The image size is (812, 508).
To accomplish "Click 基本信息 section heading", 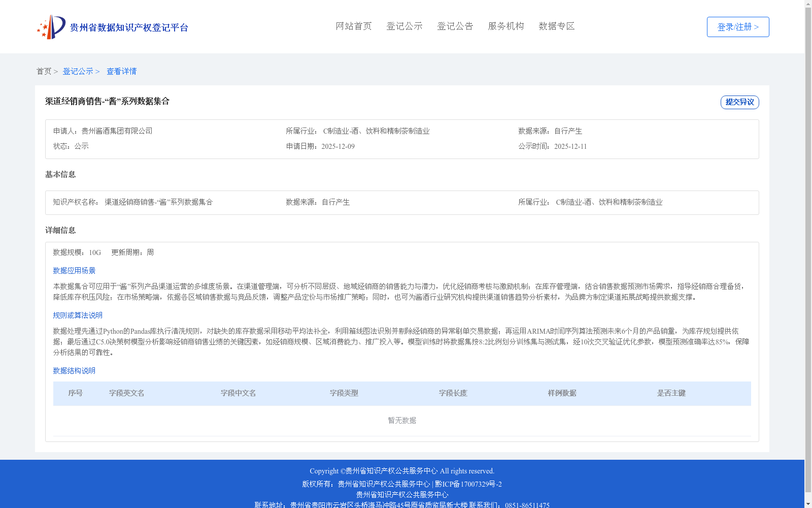I will [x=60, y=174].
